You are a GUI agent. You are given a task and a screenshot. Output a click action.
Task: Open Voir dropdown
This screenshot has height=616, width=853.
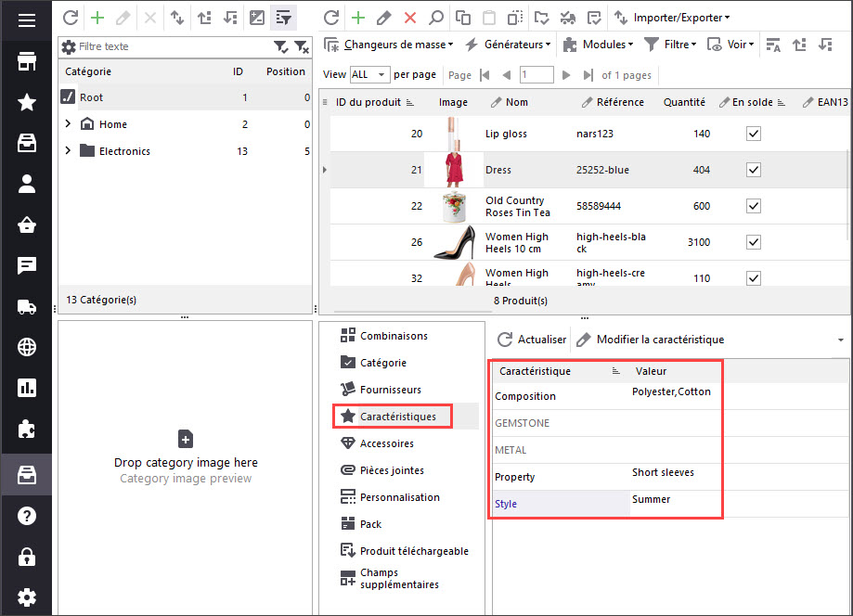[x=730, y=45]
